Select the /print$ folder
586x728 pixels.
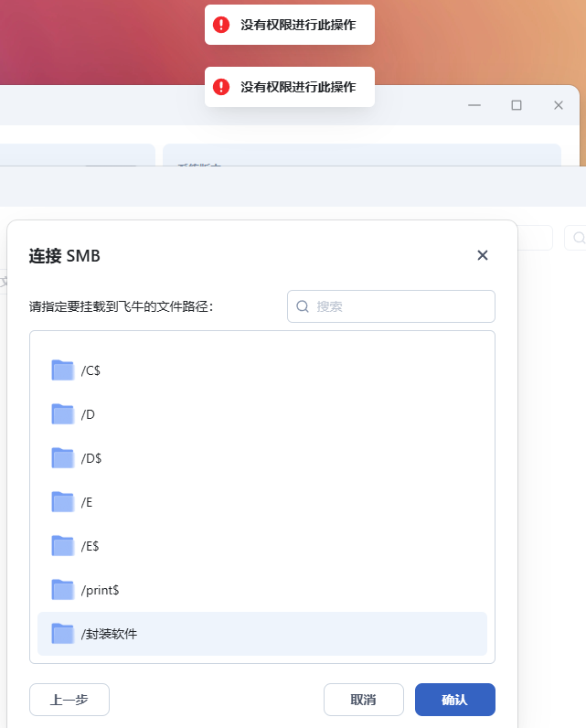coord(262,590)
